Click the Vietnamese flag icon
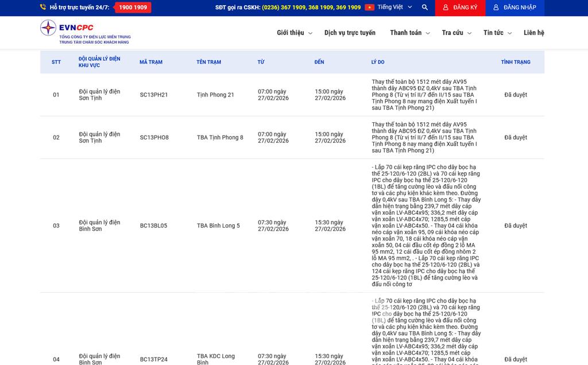The height and width of the screenshot is (365, 588). (369, 7)
